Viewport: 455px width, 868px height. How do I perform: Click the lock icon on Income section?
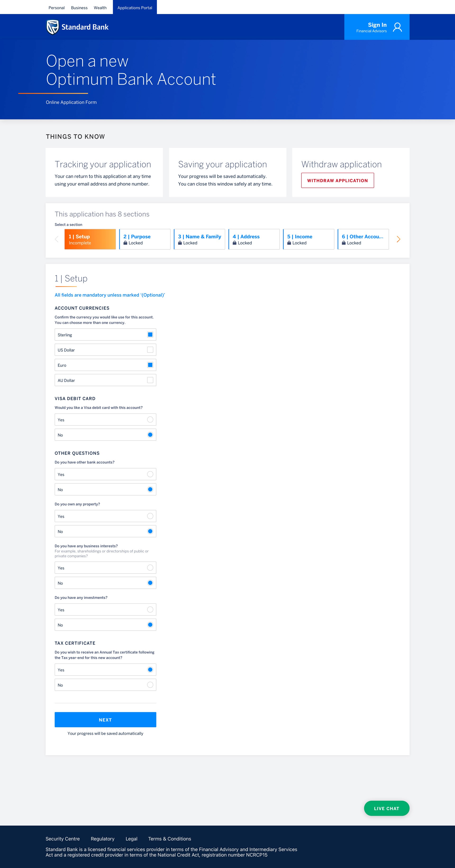[x=289, y=243]
